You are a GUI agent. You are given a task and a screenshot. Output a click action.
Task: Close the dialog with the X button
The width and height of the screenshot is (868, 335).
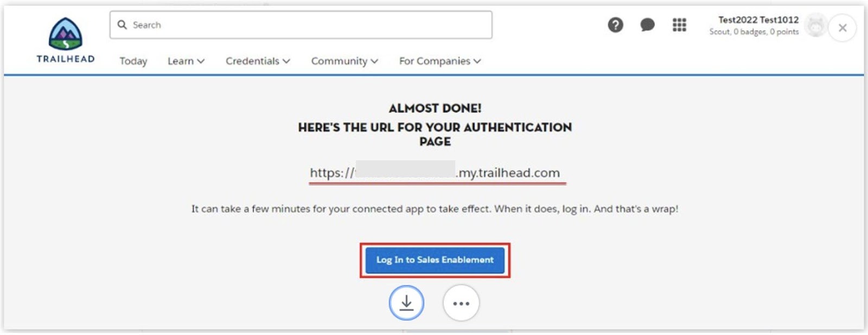843,28
